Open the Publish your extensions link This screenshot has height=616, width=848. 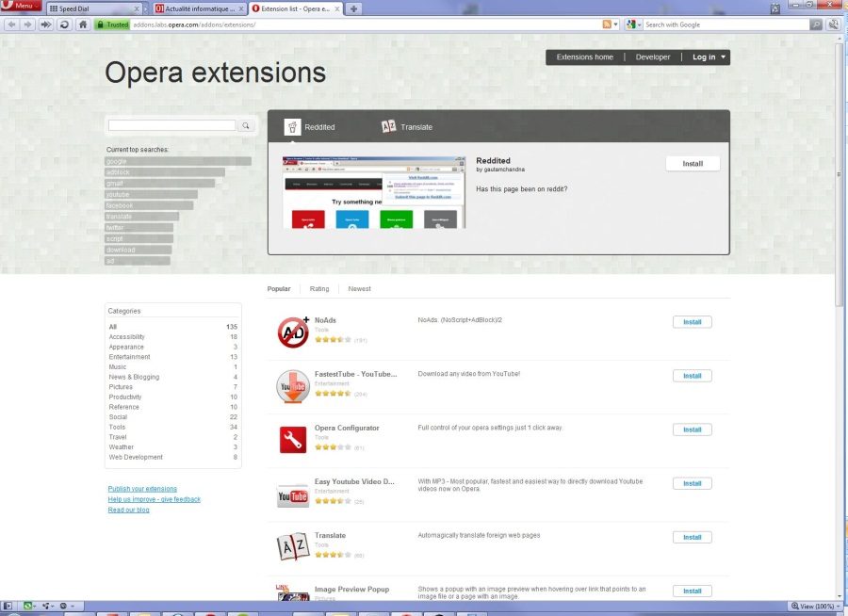(x=141, y=488)
